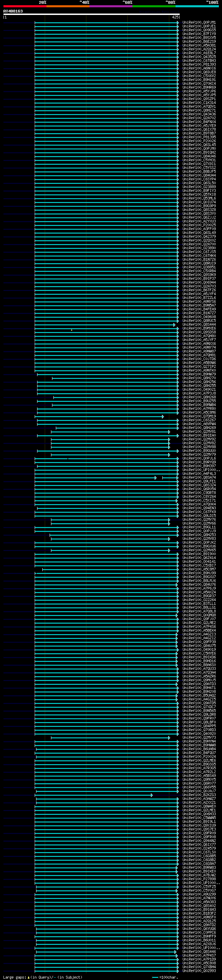Pick the UniRef100_A4F4L3 entry
Viewport: 222px width, 980px height.
[199, 473]
